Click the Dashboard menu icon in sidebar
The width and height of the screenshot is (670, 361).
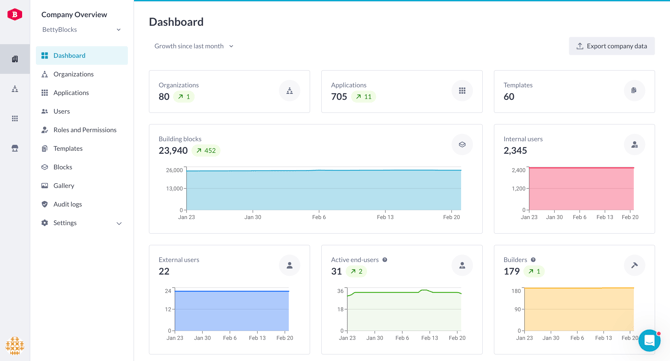[x=44, y=56]
